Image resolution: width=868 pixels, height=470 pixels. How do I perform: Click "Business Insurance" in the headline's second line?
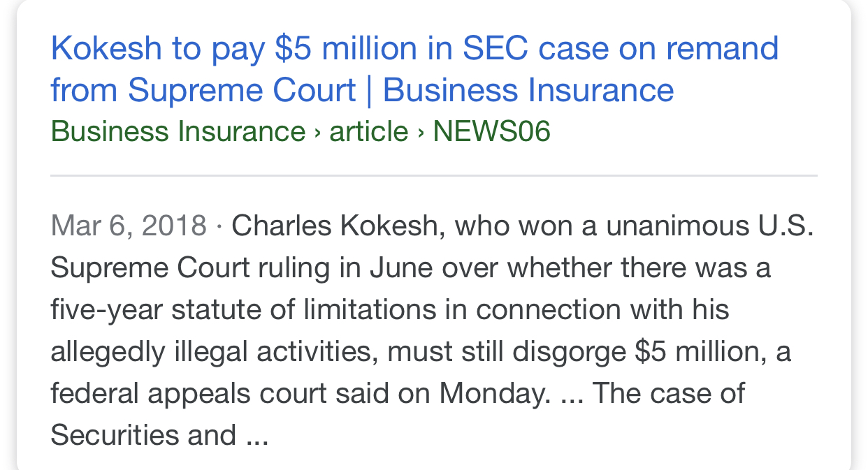click(528, 91)
